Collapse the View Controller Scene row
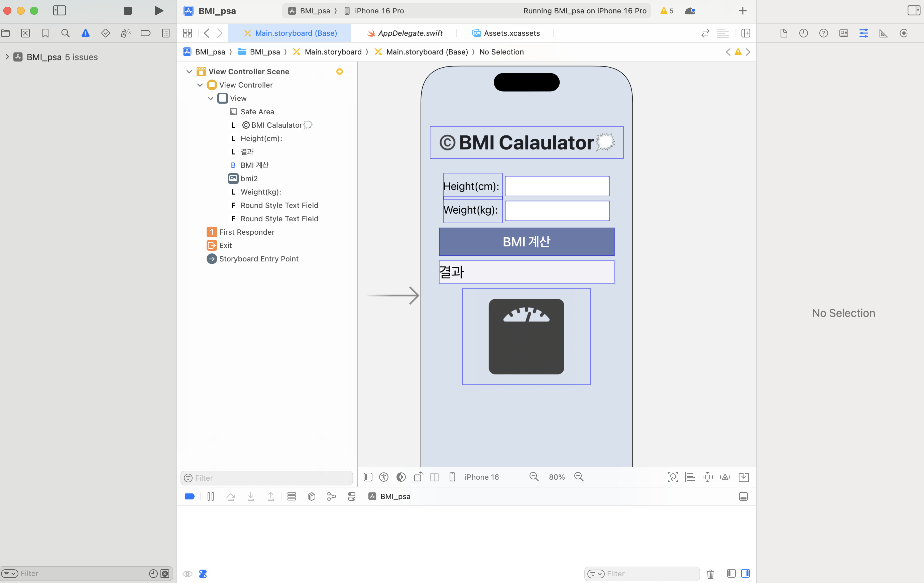924x583 pixels. pyautogui.click(x=189, y=72)
